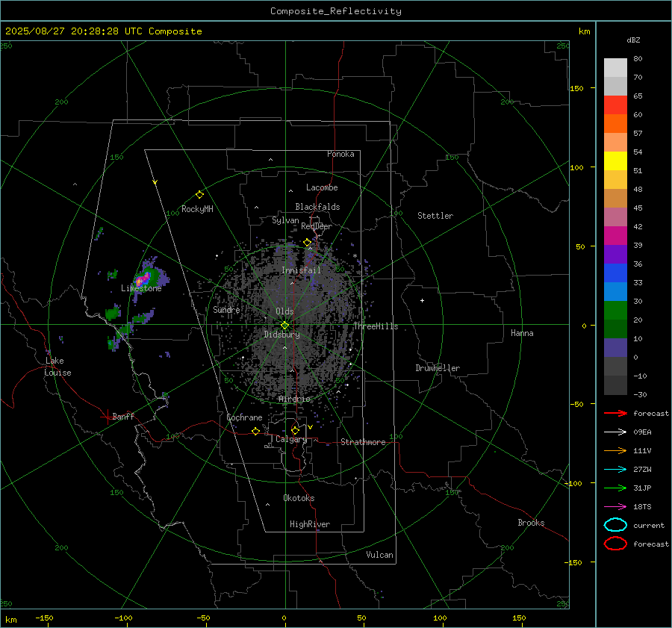This screenshot has height=628, width=672.
Task: Click the ThreeHills town label
Action: click(376, 326)
